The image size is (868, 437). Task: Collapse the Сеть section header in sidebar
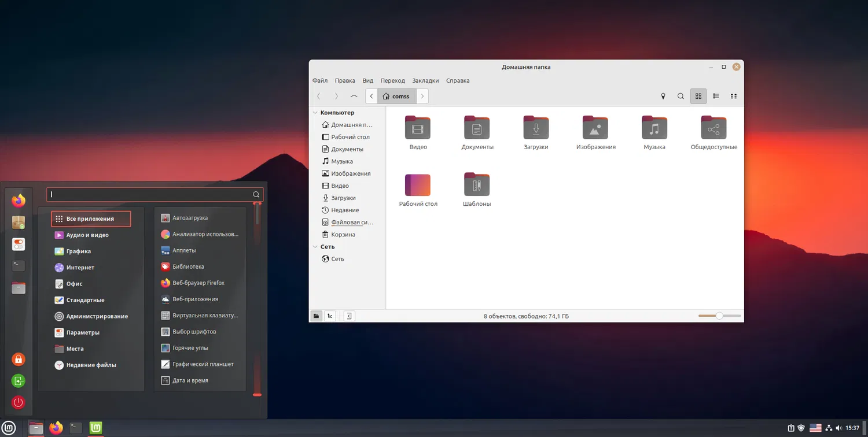(315, 247)
